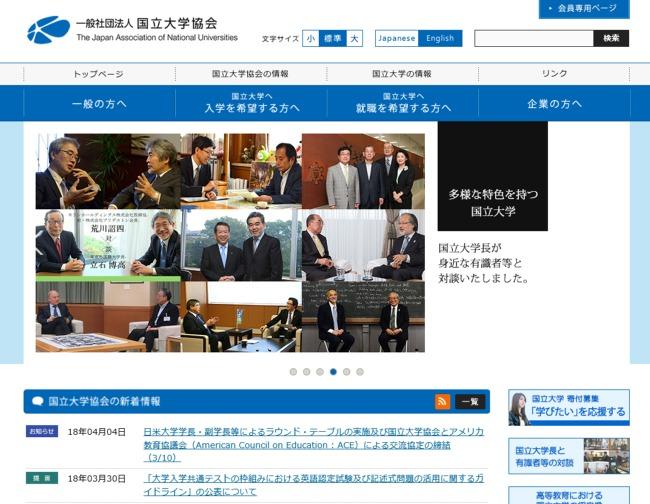Open the 会員専用ページ members page
Image resolution: width=650 pixels, height=504 pixels.
[584, 9]
